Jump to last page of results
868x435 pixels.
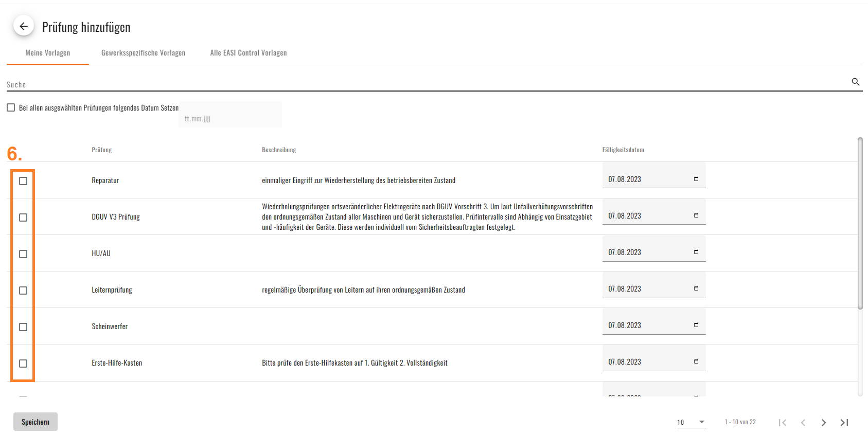844,423
